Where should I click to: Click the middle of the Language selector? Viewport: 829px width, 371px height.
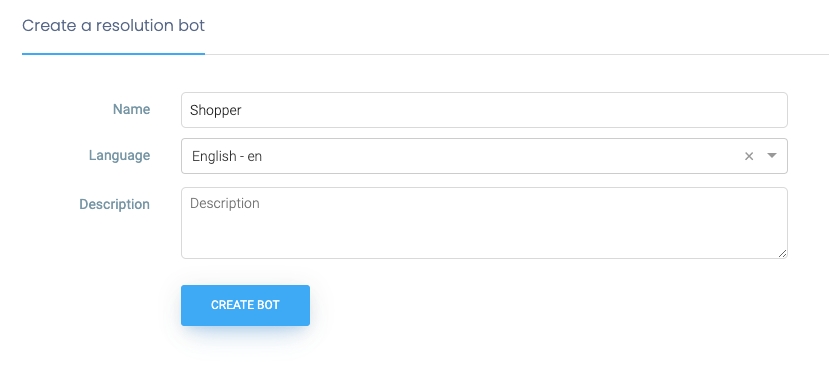(484, 156)
